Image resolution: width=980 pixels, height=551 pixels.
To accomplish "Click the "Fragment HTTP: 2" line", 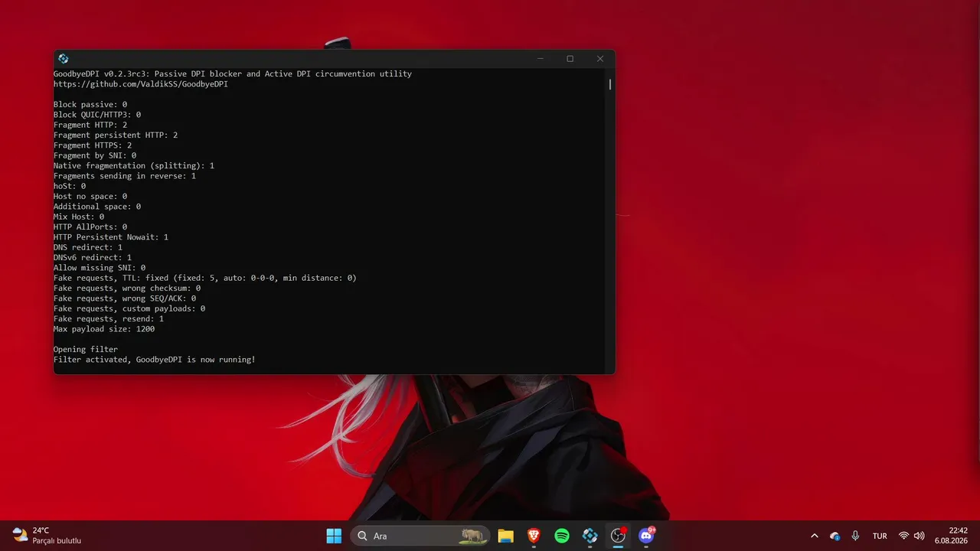I will pyautogui.click(x=90, y=125).
